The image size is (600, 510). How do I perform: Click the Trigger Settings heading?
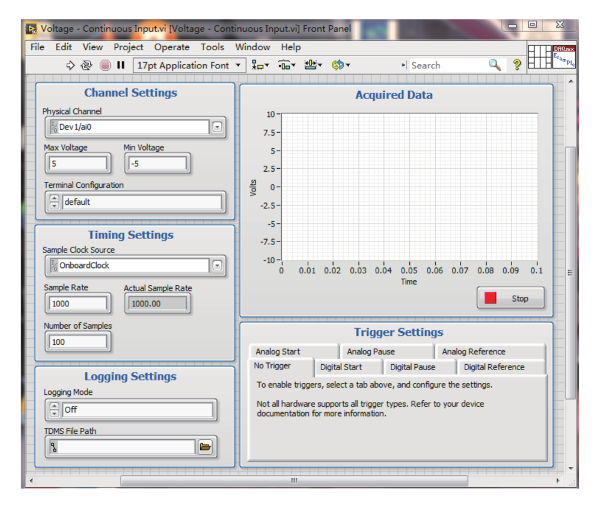point(398,332)
